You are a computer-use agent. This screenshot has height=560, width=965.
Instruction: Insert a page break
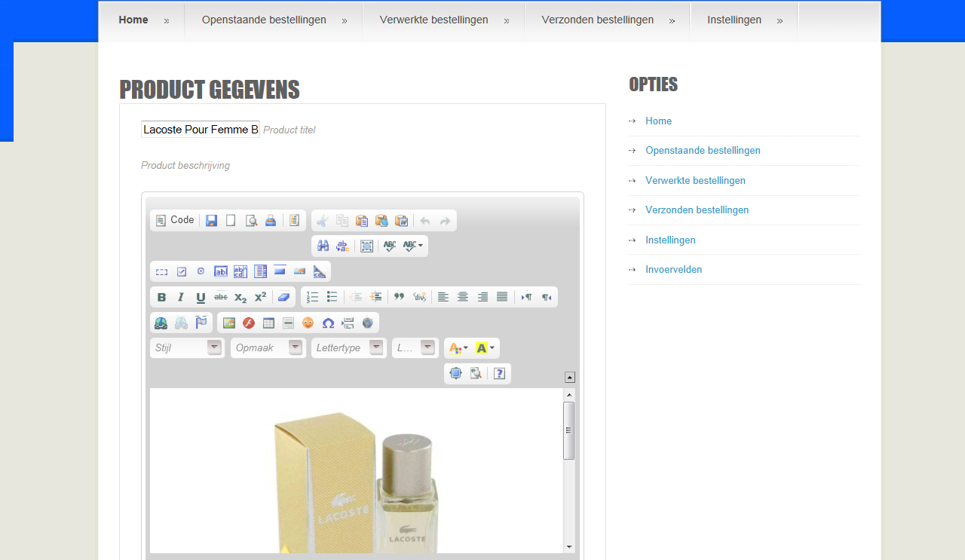click(348, 323)
